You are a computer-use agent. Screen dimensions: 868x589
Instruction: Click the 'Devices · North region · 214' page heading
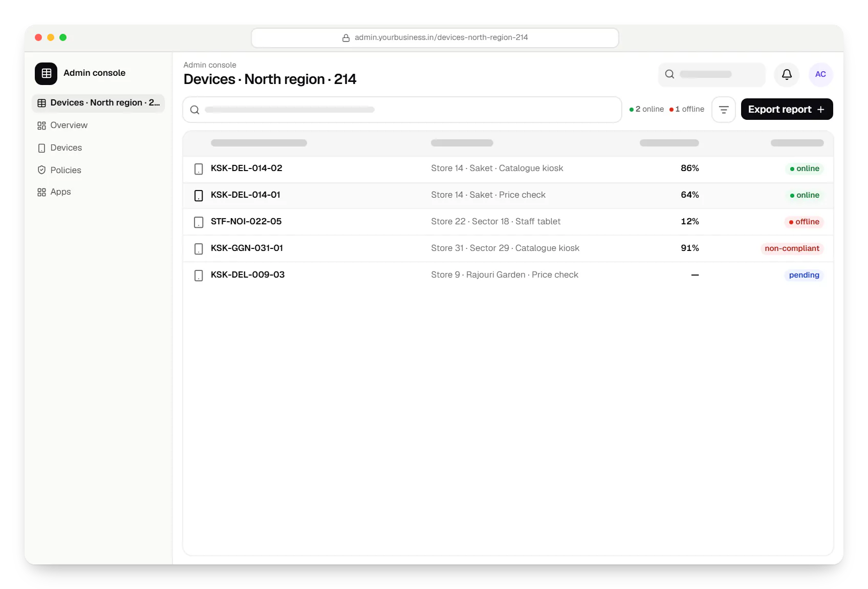coord(270,79)
